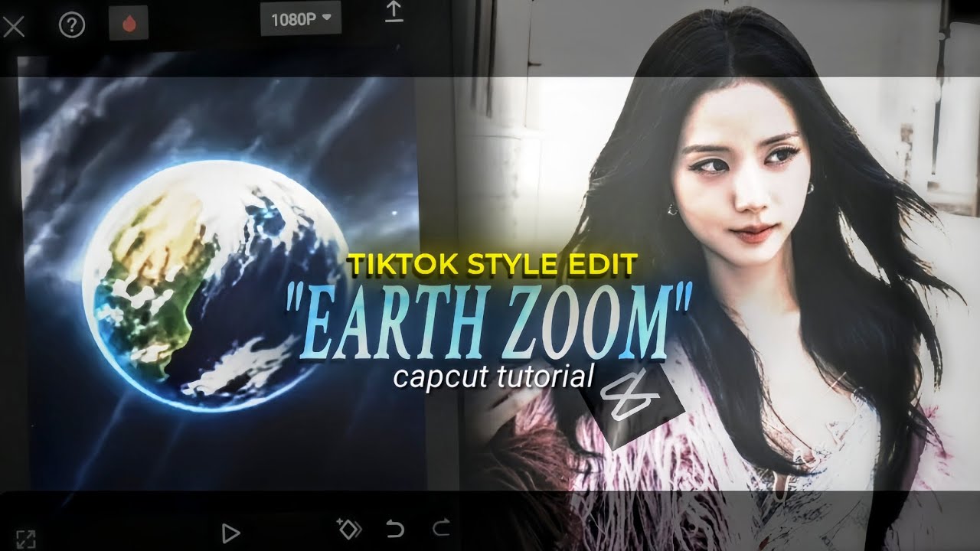Tap the red flame icon button
The width and height of the screenshot is (980, 551).
click(129, 24)
